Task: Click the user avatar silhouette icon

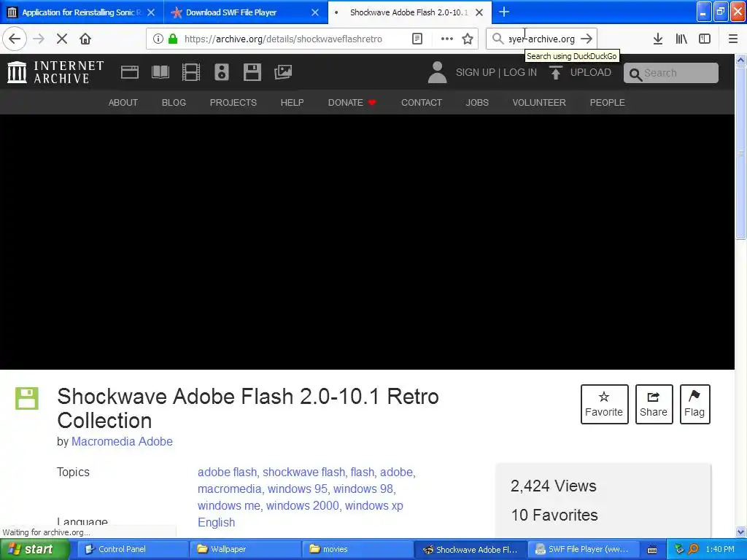Action: click(437, 72)
